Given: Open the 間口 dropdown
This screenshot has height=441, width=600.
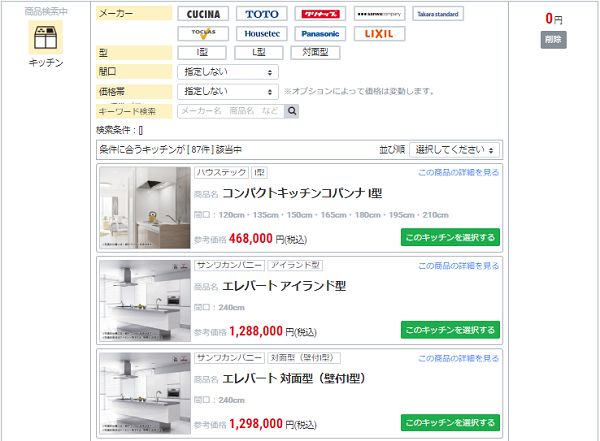Looking at the screenshot, I should (228, 72).
